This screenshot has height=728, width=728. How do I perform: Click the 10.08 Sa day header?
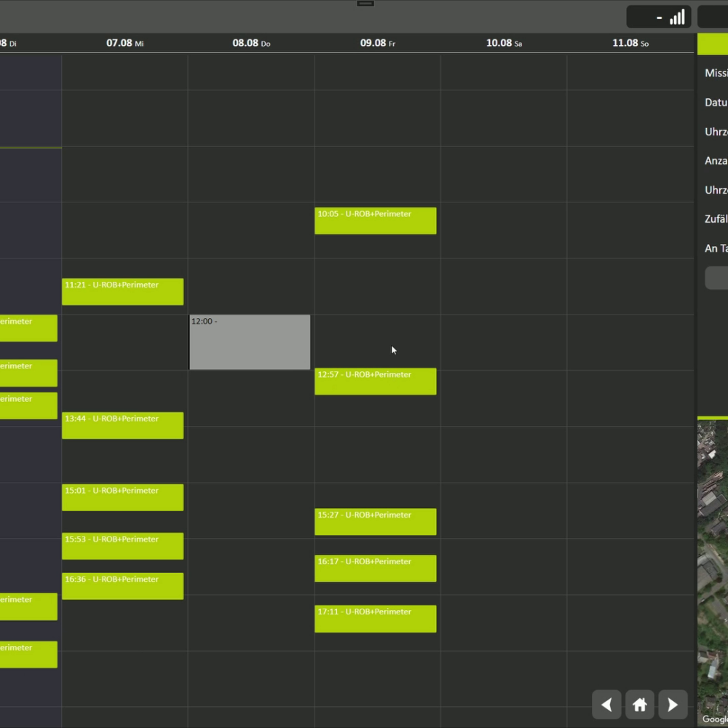click(x=504, y=43)
